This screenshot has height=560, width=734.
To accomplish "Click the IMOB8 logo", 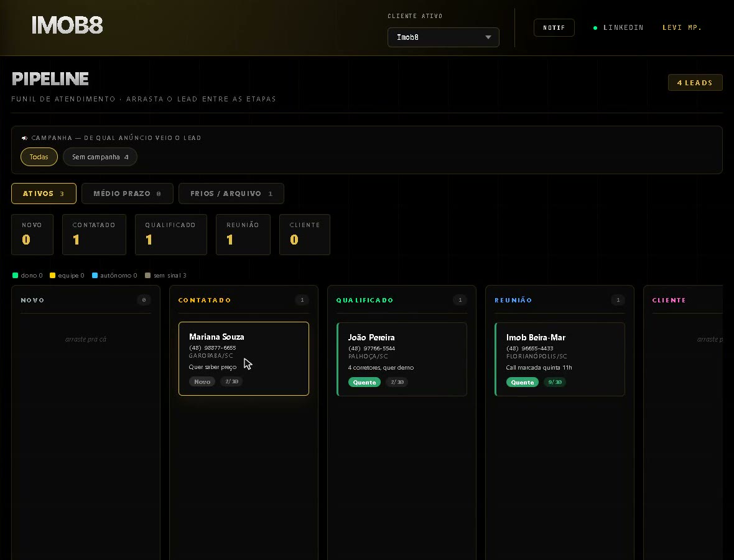I will tap(67, 26).
